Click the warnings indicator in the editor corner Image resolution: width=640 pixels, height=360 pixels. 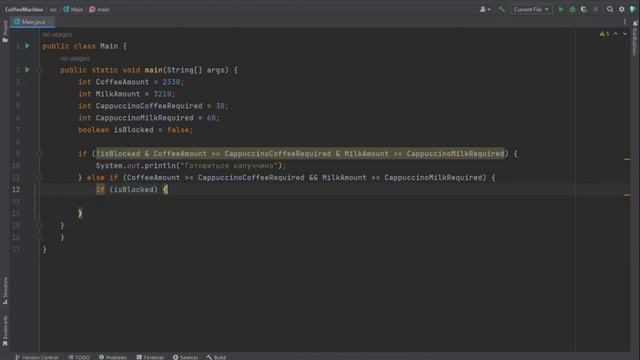pos(604,34)
